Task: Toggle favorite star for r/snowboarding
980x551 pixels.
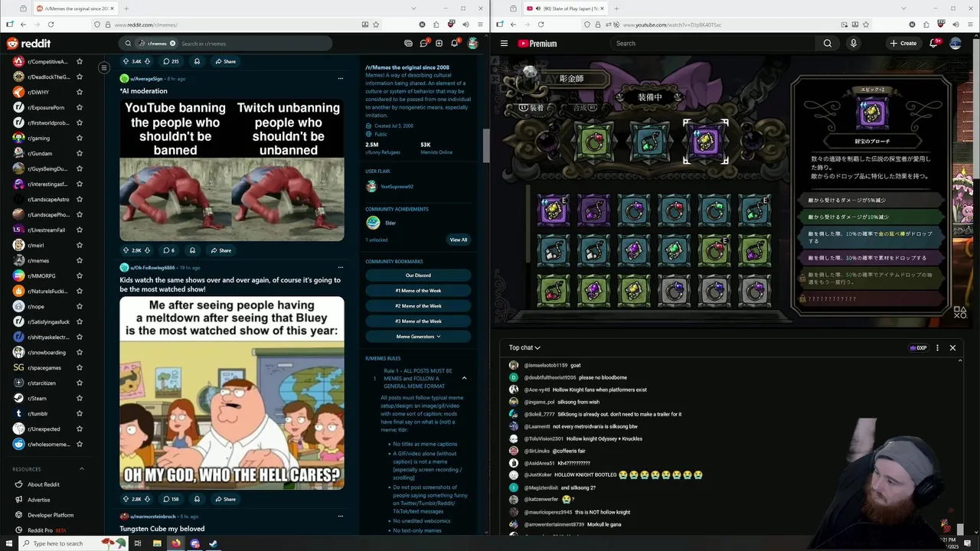Action: (x=79, y=352)
